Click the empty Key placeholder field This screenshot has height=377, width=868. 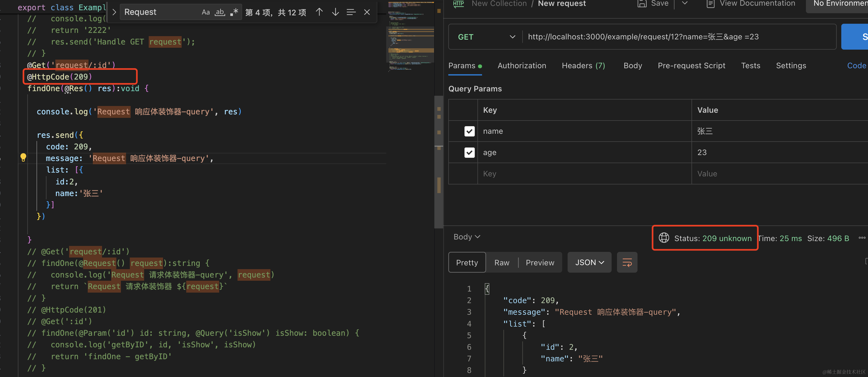585,174
